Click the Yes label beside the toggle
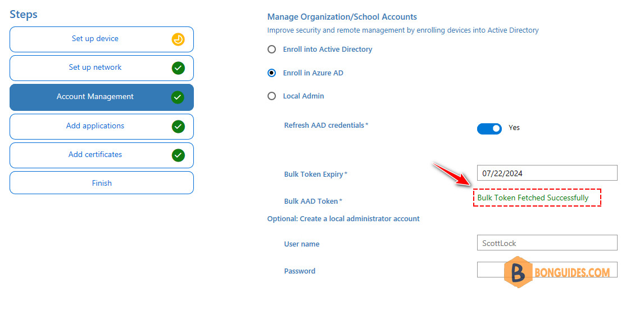 click(514, 128)
